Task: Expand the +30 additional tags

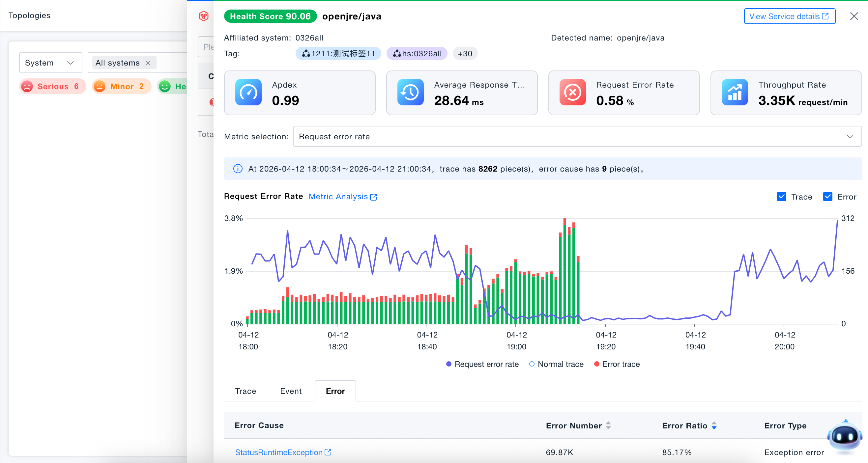Action: 465,54
